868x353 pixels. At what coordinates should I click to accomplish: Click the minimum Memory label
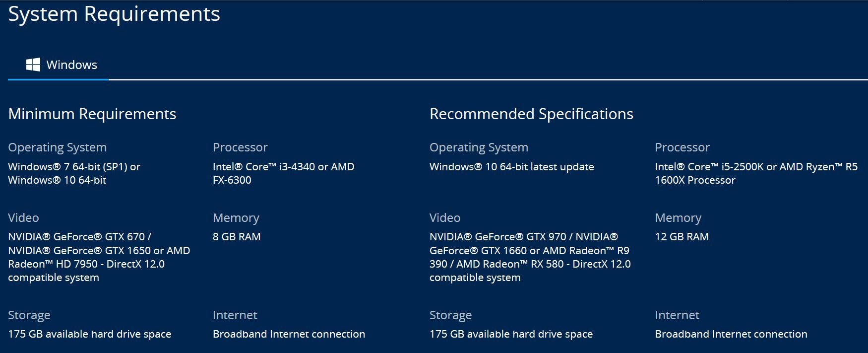pos(236,218)
